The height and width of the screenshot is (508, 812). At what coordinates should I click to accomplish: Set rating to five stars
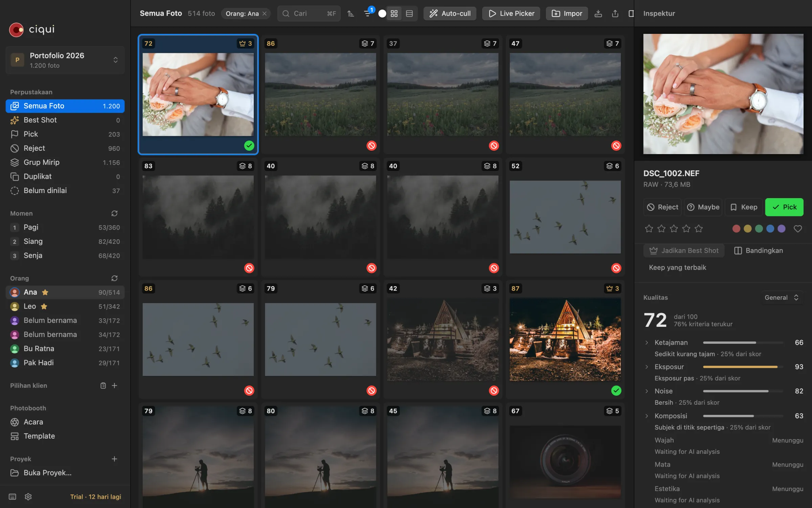tap(699, 229)
